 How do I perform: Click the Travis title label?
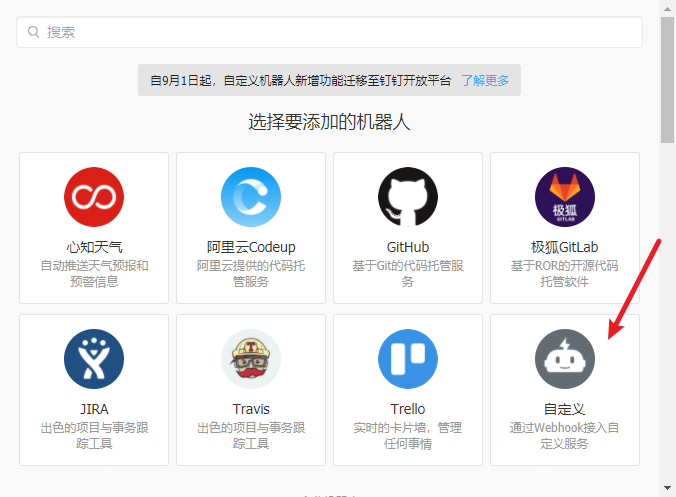coord(251,409)
